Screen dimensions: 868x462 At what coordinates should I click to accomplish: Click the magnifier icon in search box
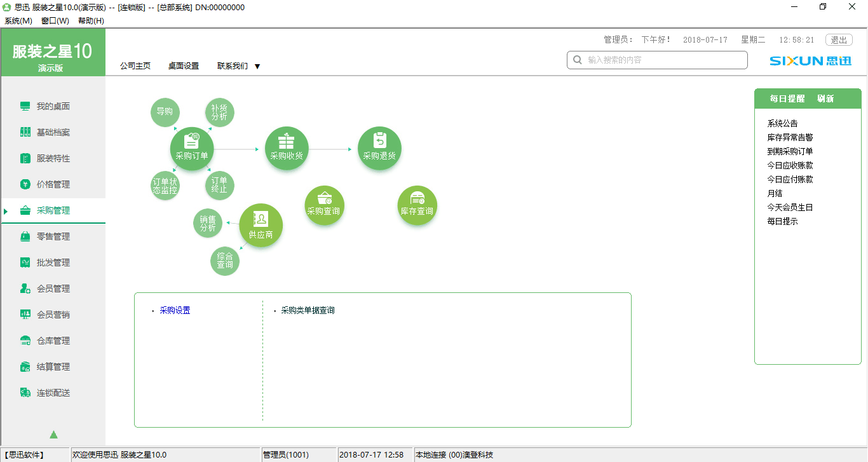click(x=578, y=60)
